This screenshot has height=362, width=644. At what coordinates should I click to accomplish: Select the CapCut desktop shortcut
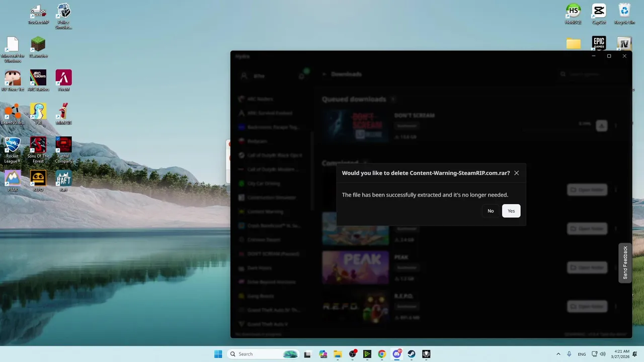tap(599, 14)
